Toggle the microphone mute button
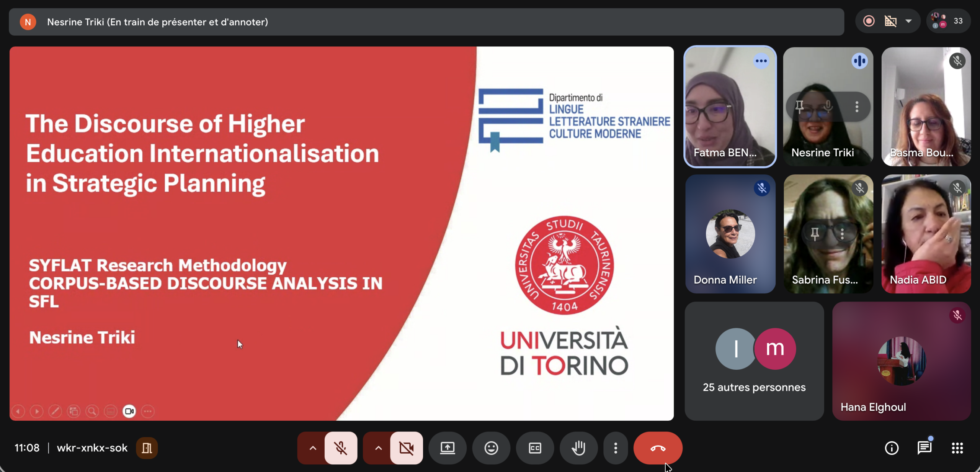The image size is (980, 472). tap(341, 448)
